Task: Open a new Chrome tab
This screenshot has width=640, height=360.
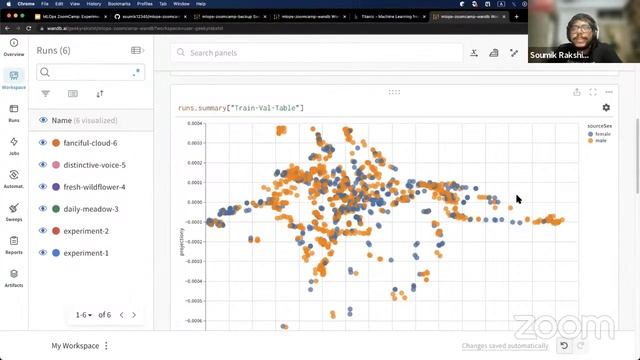Action: pyautogui.click(x=516, y=17)
